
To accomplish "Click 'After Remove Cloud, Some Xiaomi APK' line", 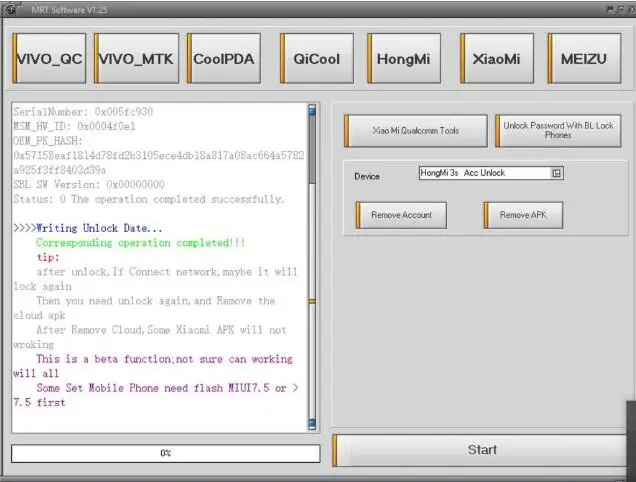I will point(161,330).
